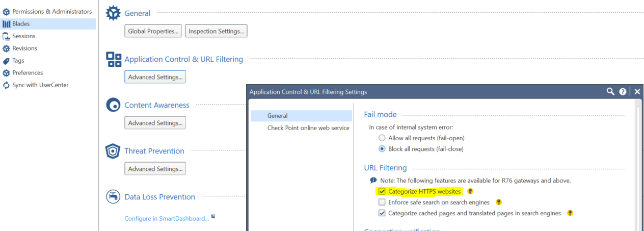The height and width of the screenshot is (231, 644).
Task: Click the Preferences gear icon
Action: pos(6,72)
